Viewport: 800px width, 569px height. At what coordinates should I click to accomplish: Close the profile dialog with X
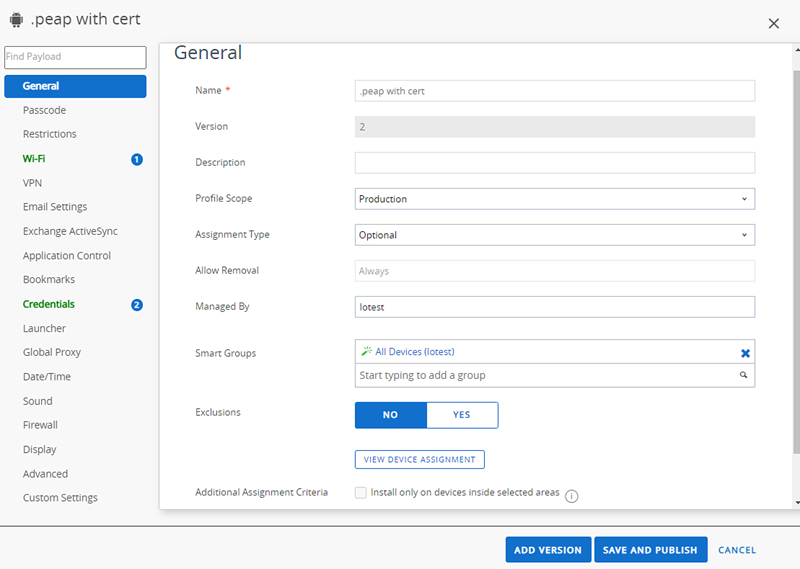click(x=773, y=23)
